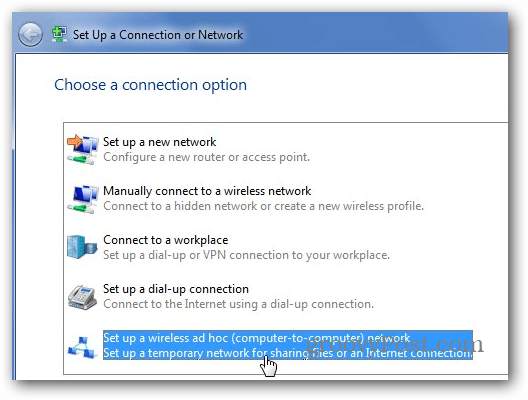
Task: Select 'Set up a wireless ad hoc' network title
Action: 257,338
